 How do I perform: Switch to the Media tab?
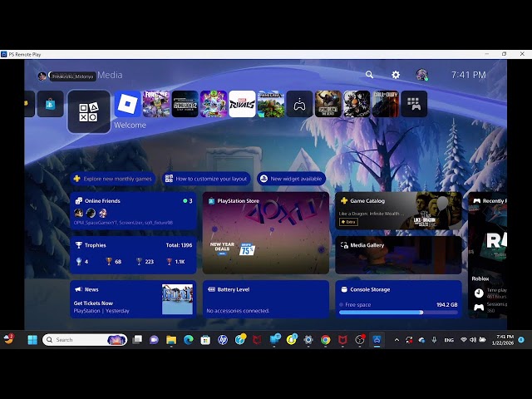coord(110,75)
